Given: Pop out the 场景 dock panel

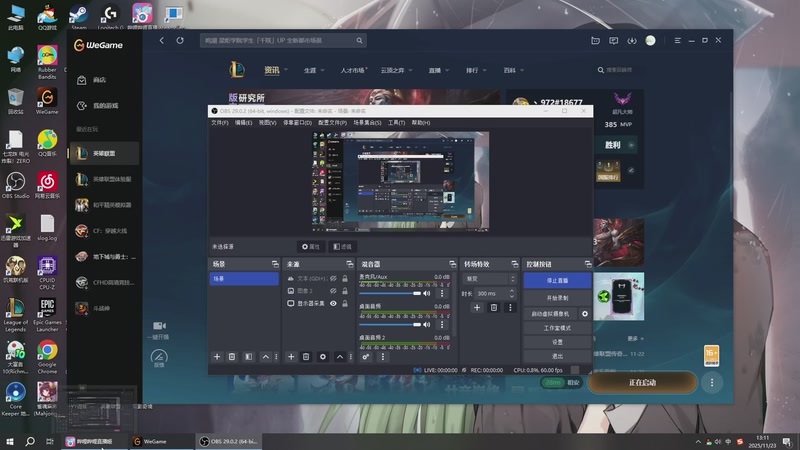Looking at the screenshot, I should [x=275, y=264].
